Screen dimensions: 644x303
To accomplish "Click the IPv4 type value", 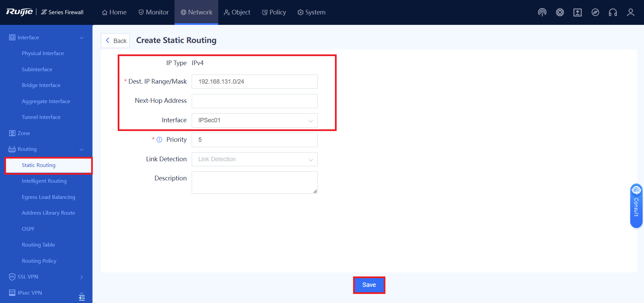I will (198, 63).
